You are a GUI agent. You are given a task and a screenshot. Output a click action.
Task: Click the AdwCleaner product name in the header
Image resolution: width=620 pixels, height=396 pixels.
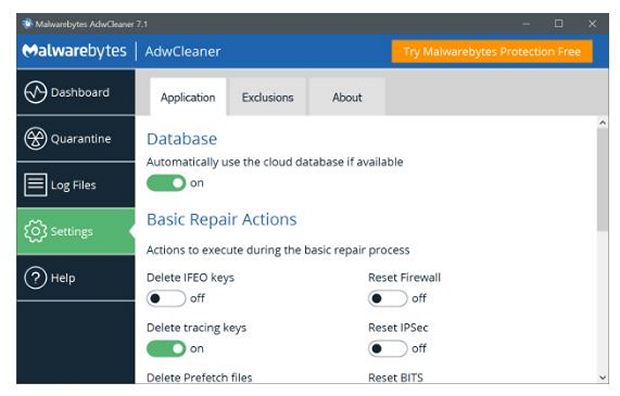[x=183, y=51]
